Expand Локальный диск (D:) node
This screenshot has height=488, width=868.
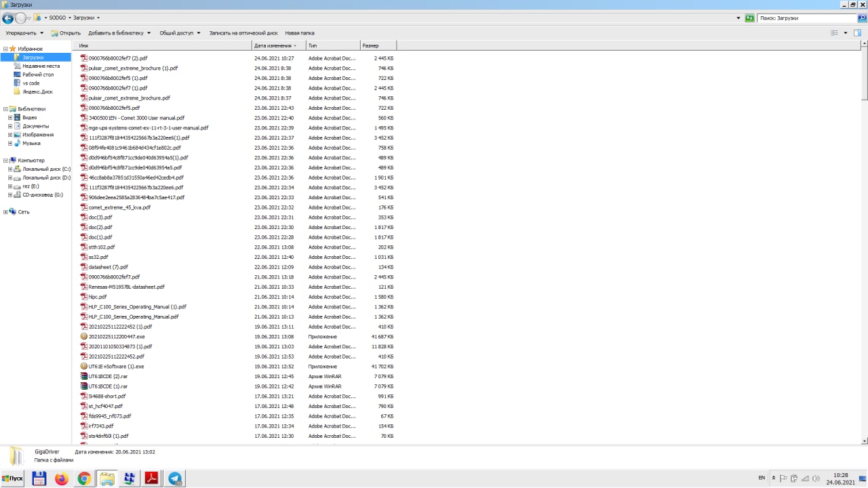tap(10, 178)
